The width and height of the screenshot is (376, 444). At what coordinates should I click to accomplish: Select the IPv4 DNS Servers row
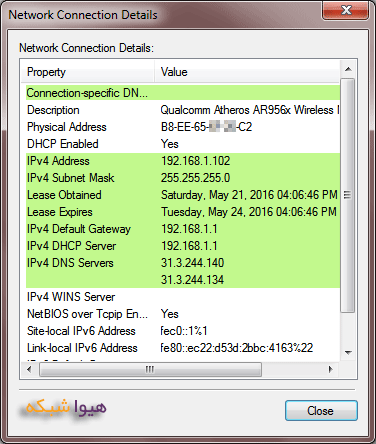(x=183, y=263)
